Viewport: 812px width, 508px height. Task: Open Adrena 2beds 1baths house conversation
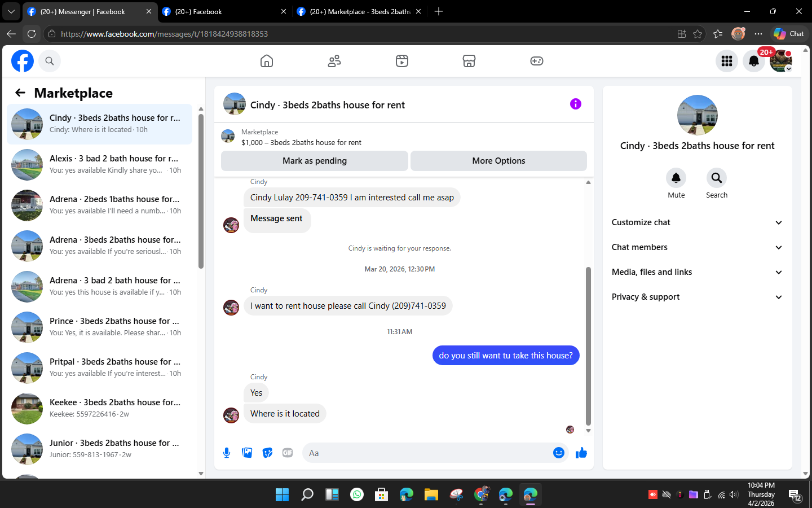99,205
